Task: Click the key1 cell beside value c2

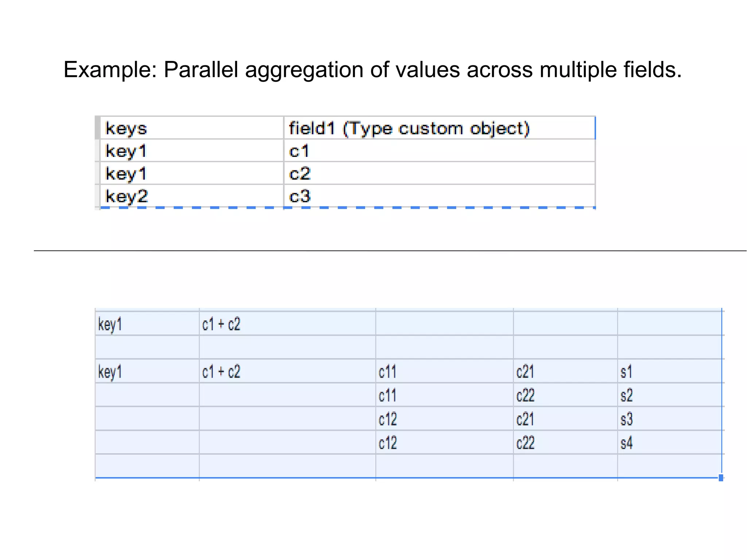Action: tap(192, 173)
